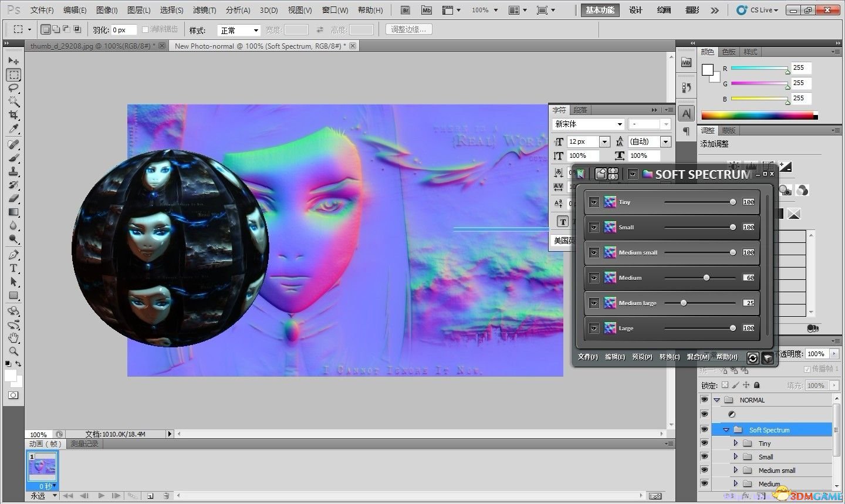Toggle visibility of Medium in Soft Spectrum
The image size is (845, 504).
(594, 278)
